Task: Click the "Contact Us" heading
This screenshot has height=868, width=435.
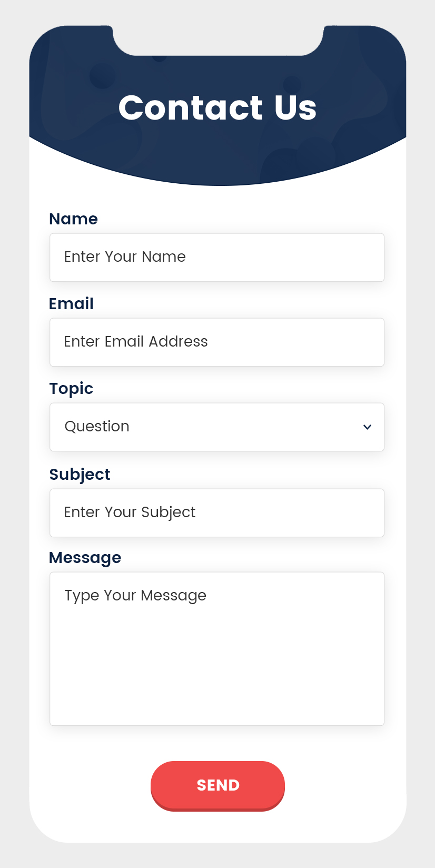Action: pos(217,107)
